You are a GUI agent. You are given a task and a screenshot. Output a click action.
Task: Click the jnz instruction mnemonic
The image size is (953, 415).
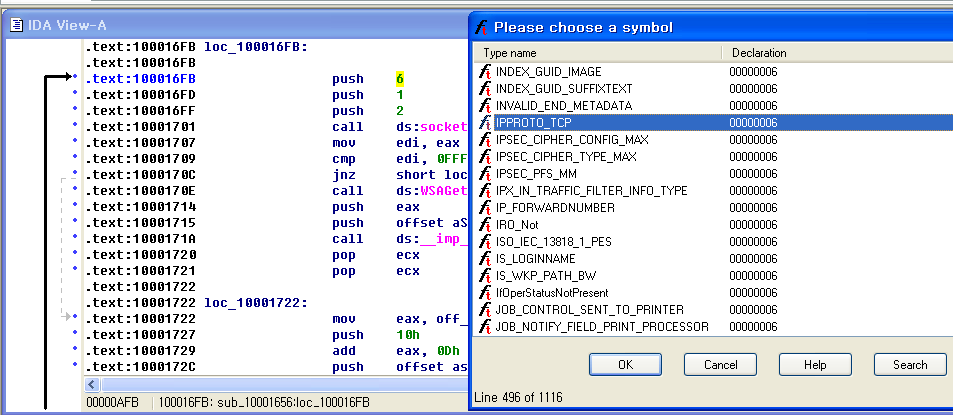pyautogui.click(x=344, y=175)
